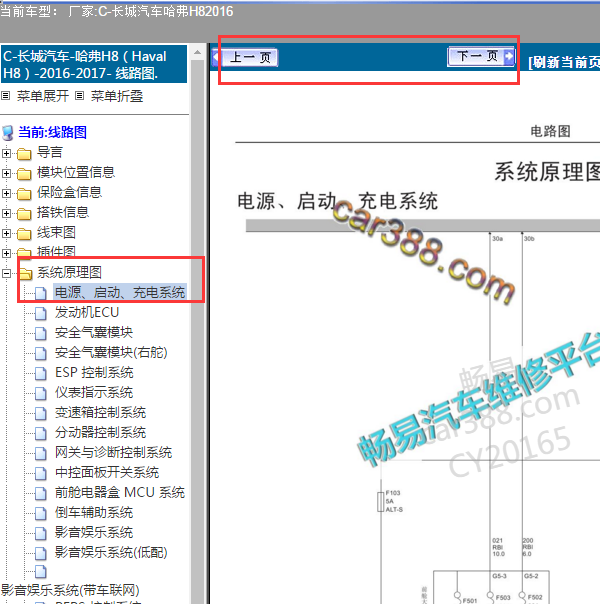The height and width of the screenshot is (604, 600).
Task: Click document icon beside 仪表指示系统
Action: 40,393
